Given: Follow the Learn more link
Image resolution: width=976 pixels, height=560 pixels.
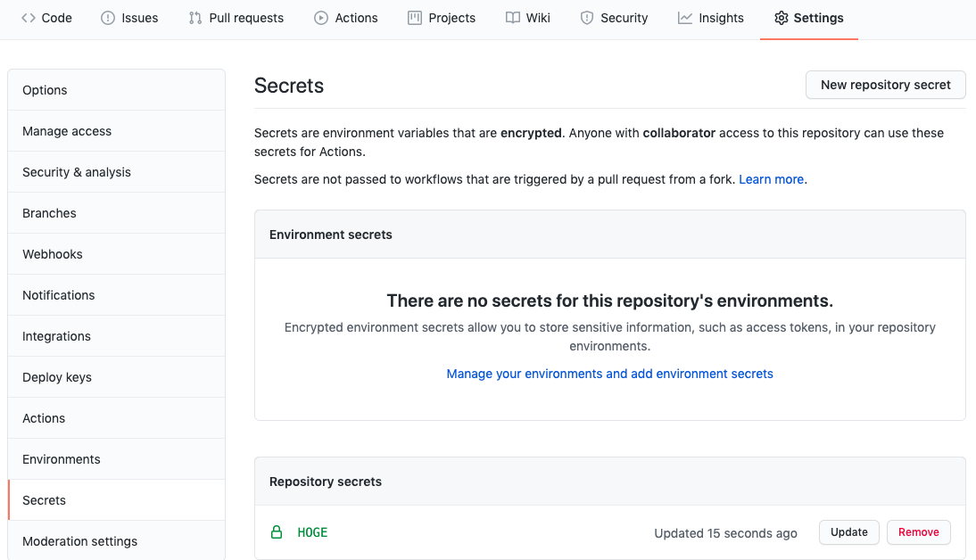Looking at the screenshot, I should (x=771, y=179).
